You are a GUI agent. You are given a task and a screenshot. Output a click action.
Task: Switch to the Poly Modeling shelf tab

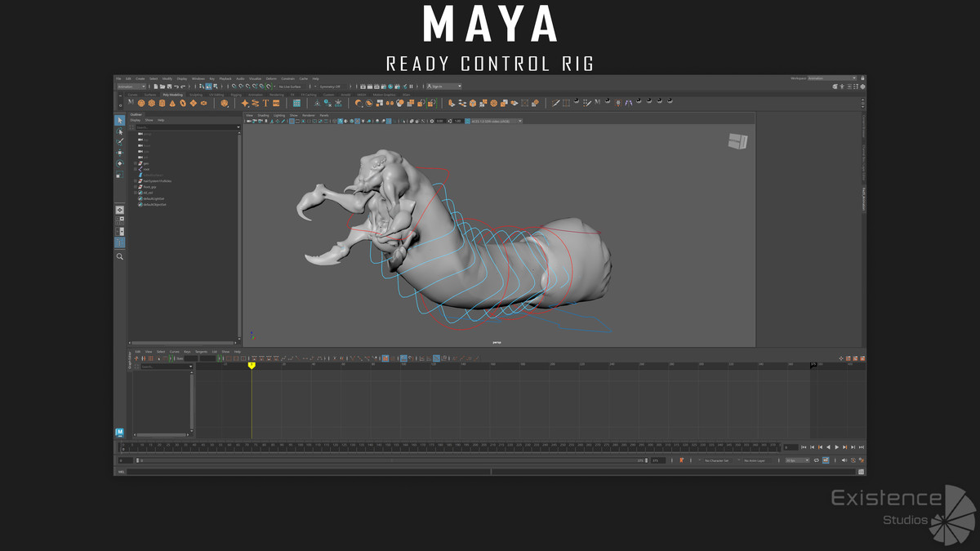(172, 95)
